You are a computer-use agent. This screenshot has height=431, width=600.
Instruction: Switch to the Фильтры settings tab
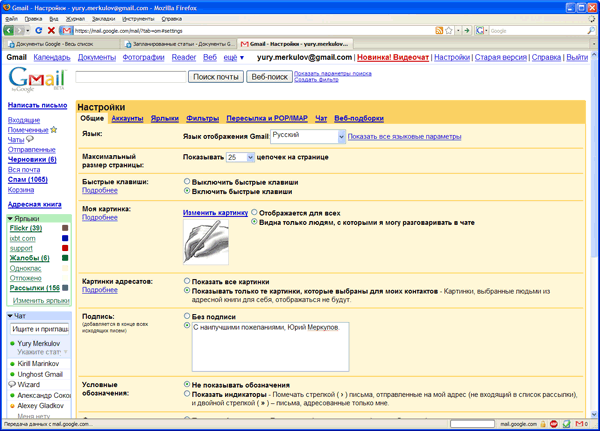click(x=202, y=119)
